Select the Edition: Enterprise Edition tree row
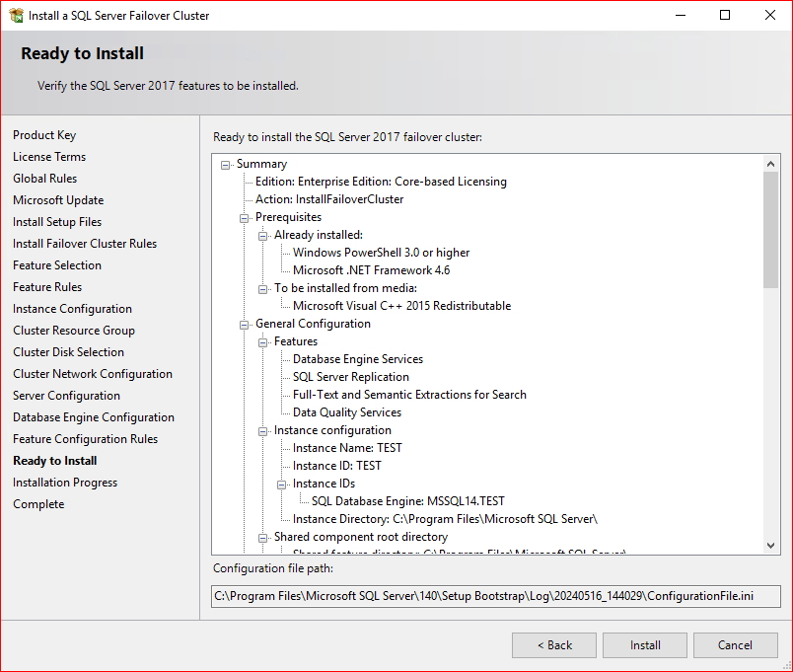793x672 pixels. point(381,182)
